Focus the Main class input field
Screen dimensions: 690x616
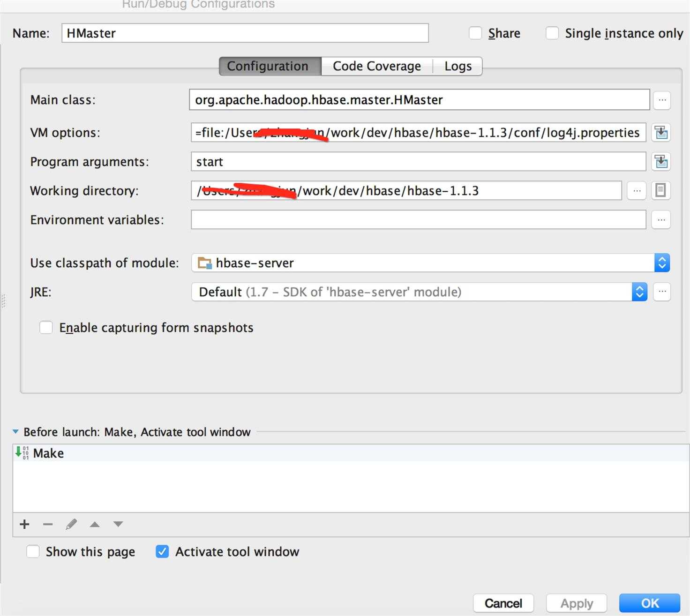pos(420,100)
